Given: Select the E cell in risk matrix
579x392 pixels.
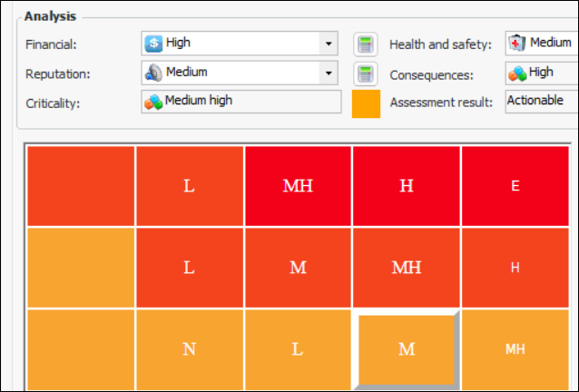Looking at the screenshot, I should (x=515, y=186).
